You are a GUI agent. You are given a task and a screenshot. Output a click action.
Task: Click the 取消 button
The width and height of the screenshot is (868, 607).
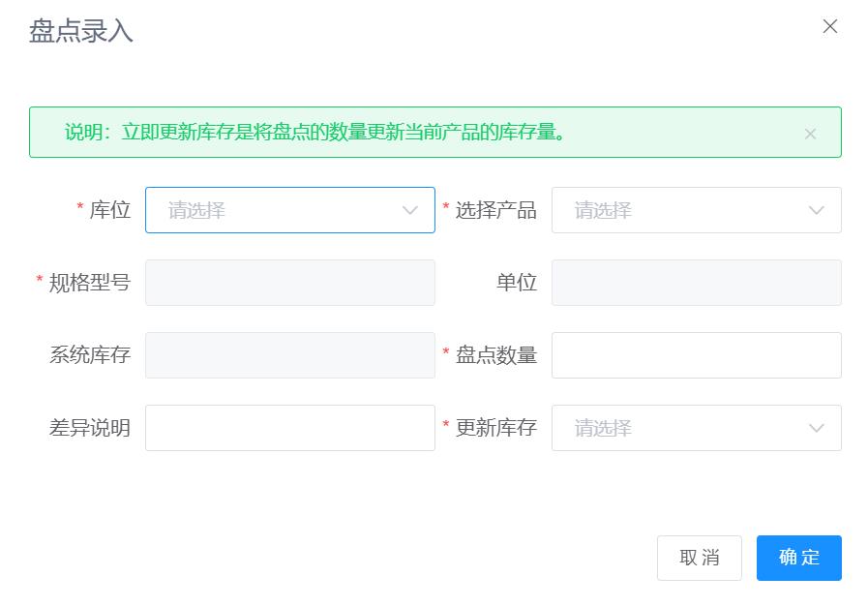coord(700,558)
